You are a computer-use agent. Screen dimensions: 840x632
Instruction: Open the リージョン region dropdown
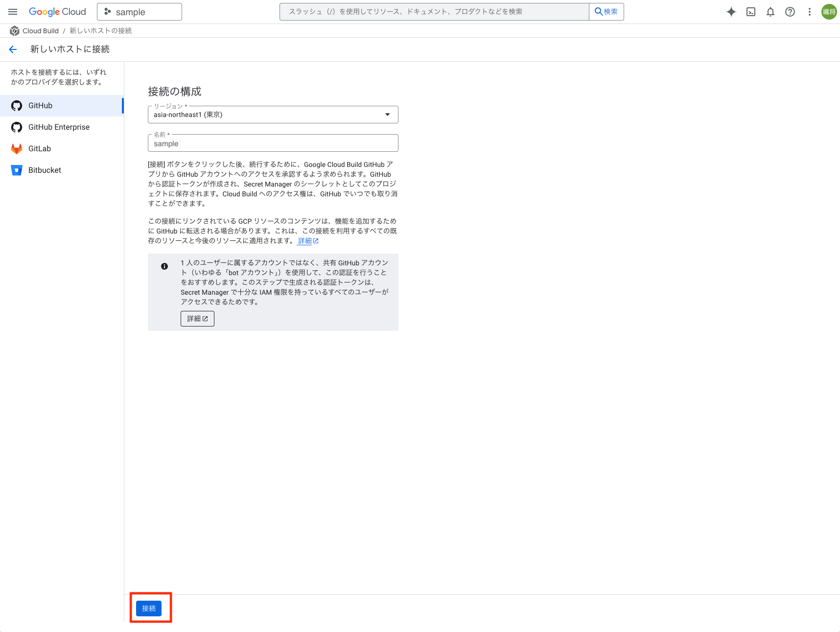tap(273, 115)
